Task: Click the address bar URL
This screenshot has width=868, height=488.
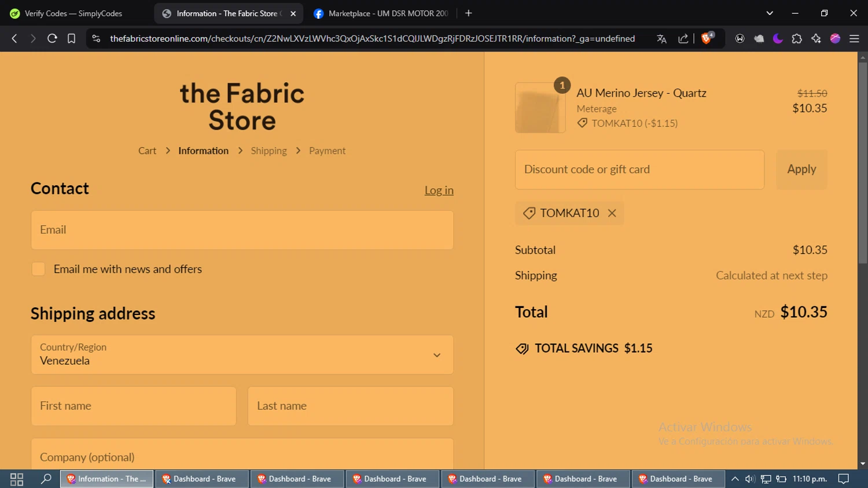Action: click(372, 39)
